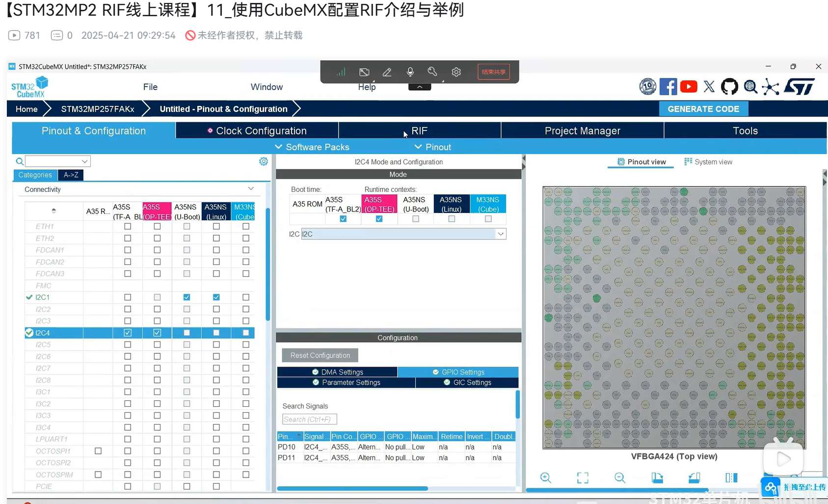The image size is (828, 504).
Task: Open the Window menu
Action: point(267,87)
